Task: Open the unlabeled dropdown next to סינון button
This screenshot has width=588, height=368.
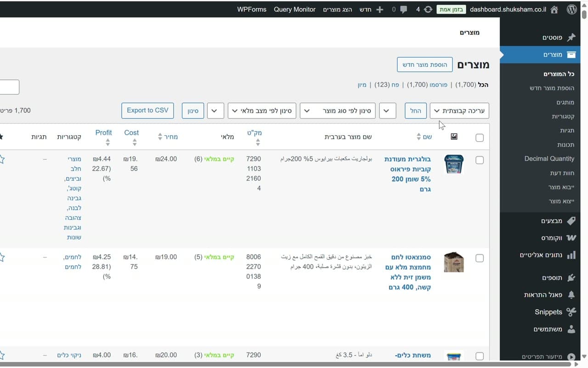Action: 216,111
